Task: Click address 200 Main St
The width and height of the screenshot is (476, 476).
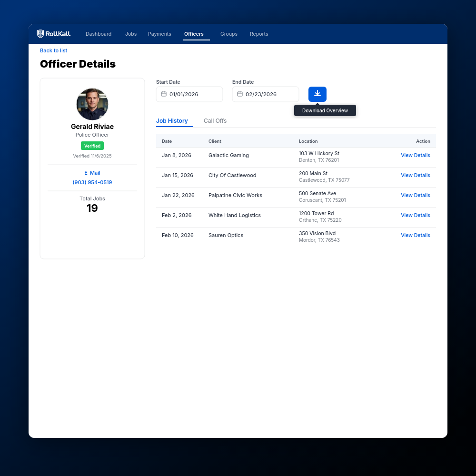Action: click(313, 173)
